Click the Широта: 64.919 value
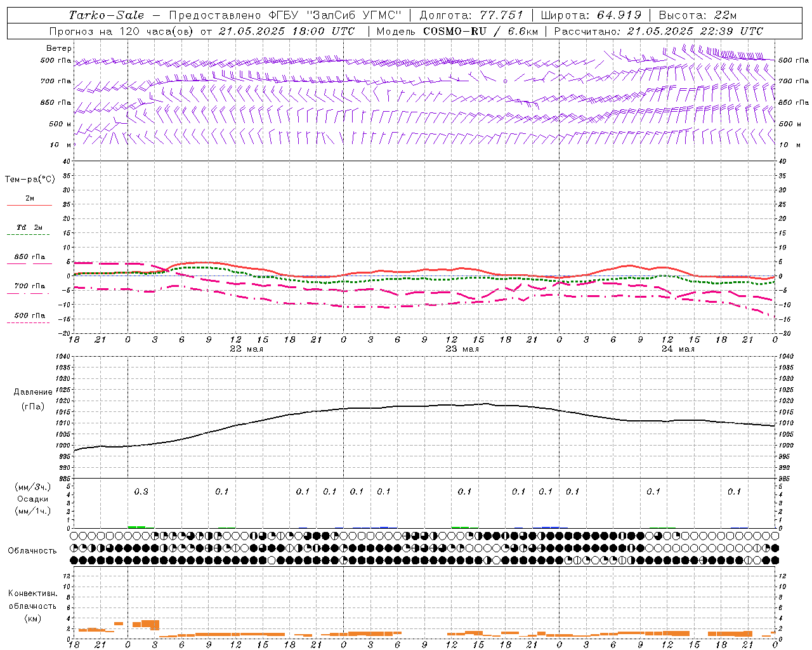This screenshot has height=650, width=812. [591, 15]
